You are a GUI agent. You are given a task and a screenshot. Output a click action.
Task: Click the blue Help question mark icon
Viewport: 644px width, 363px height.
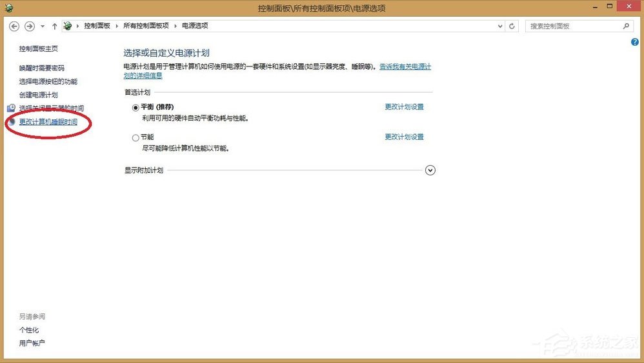pyautogui.click(x=635, y=42)
